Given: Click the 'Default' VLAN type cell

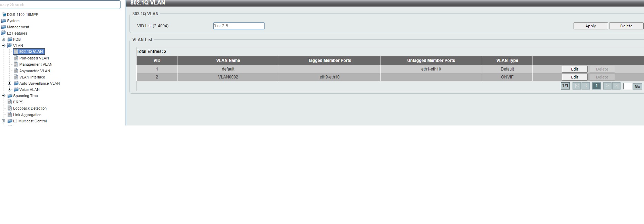Looking at the screenshot, I should tap(507, 69).
